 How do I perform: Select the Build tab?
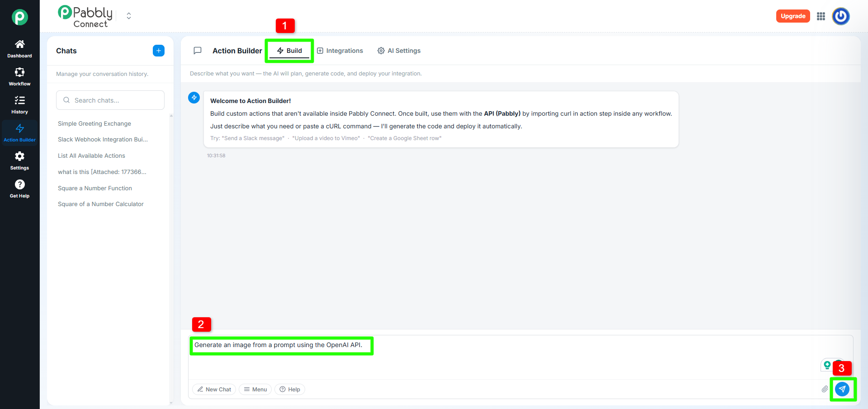[x=289, y=51]
